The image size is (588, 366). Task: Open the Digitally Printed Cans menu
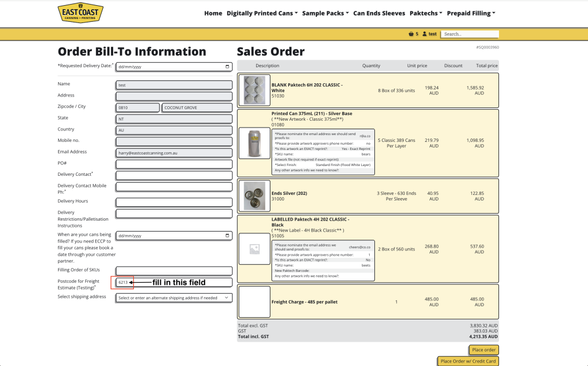[262, 13]
